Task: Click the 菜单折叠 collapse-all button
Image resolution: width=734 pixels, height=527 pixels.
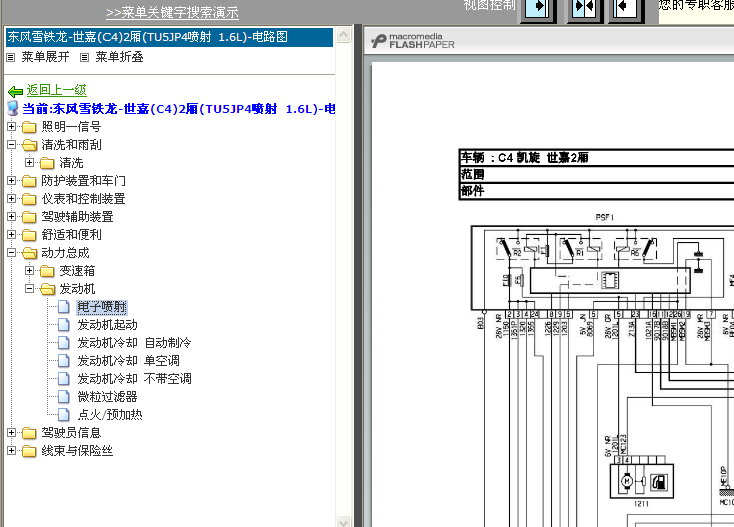Action: 119,57
